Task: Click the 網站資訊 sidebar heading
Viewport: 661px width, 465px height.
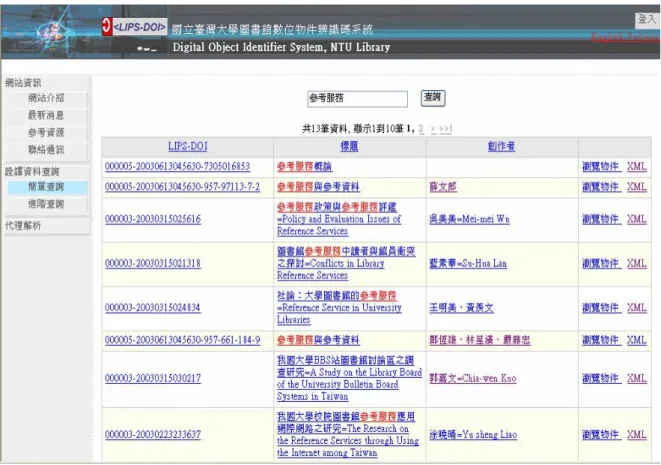Action: pyautogui.click(x=23, y=83)
